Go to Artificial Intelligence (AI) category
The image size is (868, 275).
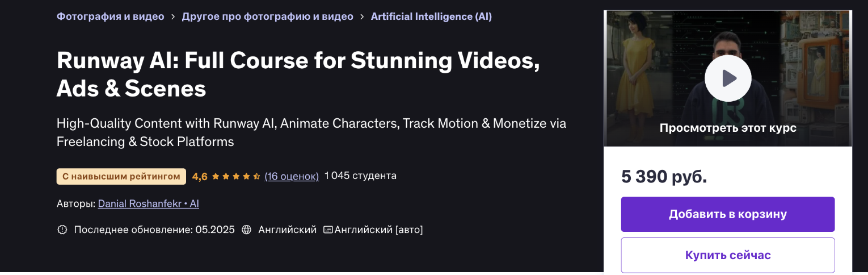click(431, 16)
